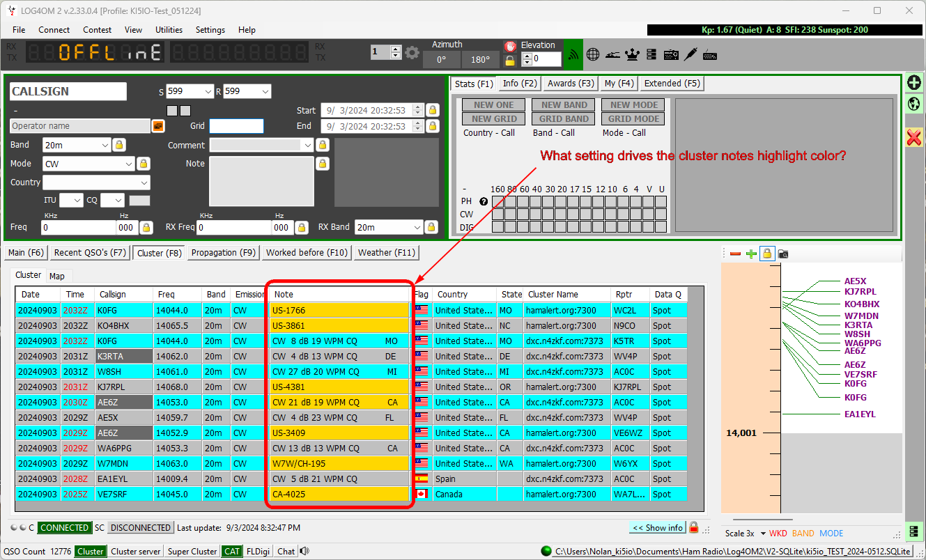Click the orange lookup icon beside Operator name
Image resolution: width=926 pixels, height=560 pixels.
click(158, 126)
